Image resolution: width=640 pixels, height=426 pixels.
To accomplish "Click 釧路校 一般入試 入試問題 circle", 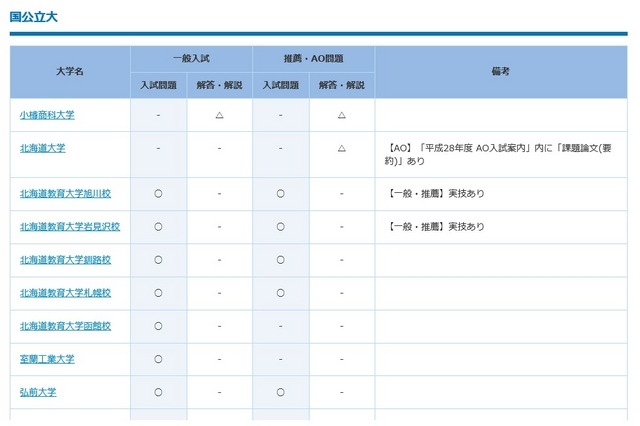I will (x=158, y=260).
